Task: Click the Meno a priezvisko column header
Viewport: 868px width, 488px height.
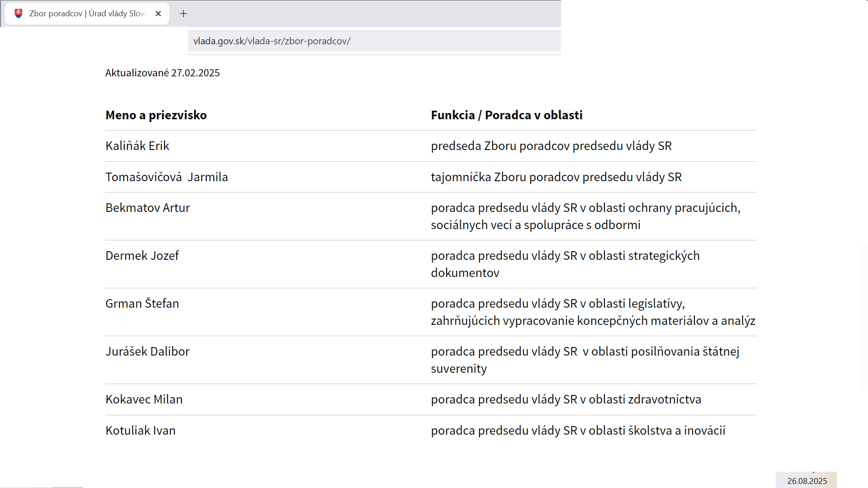Action: point(156,115)
